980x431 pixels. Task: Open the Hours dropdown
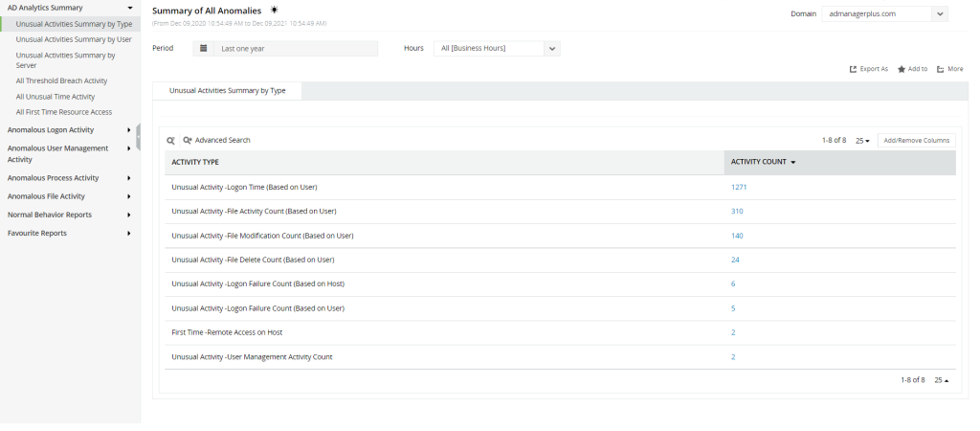[x=552, y=48]
